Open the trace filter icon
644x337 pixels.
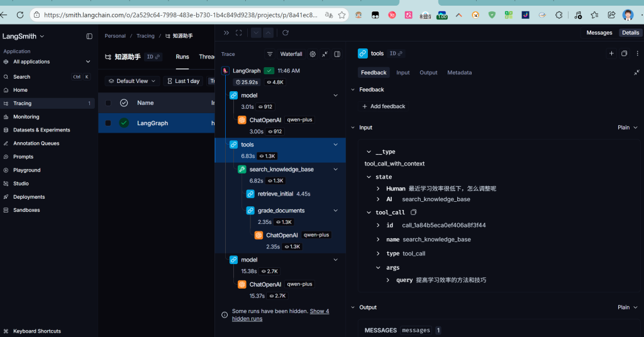tap(269, 54)
